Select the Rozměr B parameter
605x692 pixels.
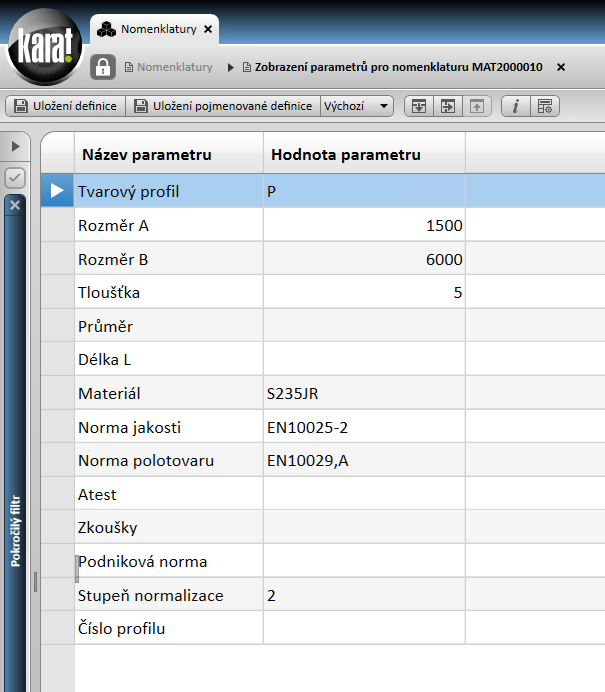[x=113, y=260]
